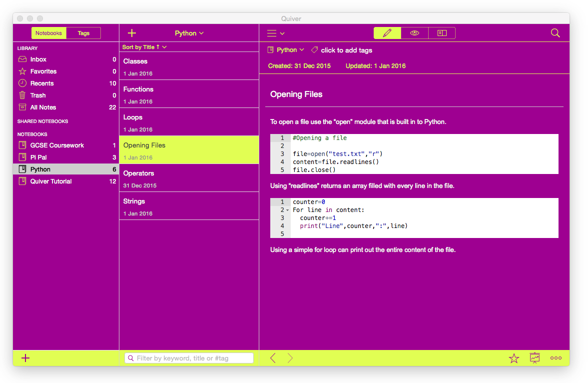
Task: Open the note's Python notebook selector
Action: (x=290, y=50)
